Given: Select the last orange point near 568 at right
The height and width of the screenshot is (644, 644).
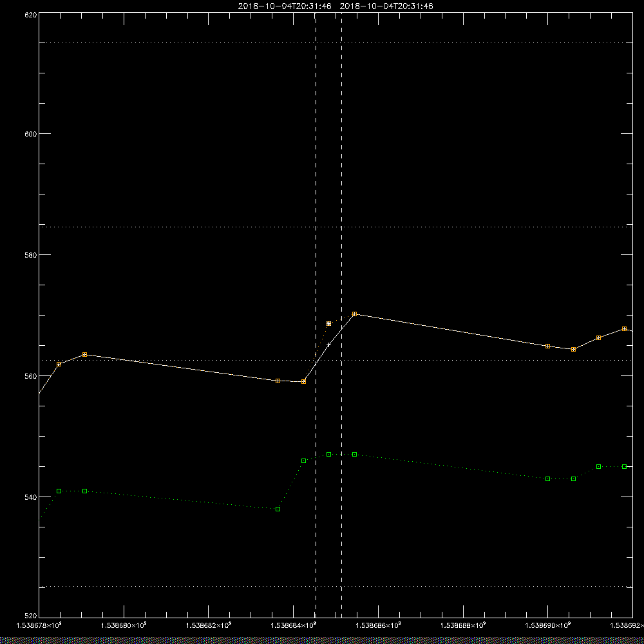Looking at the screenshot, I should 624,328.
